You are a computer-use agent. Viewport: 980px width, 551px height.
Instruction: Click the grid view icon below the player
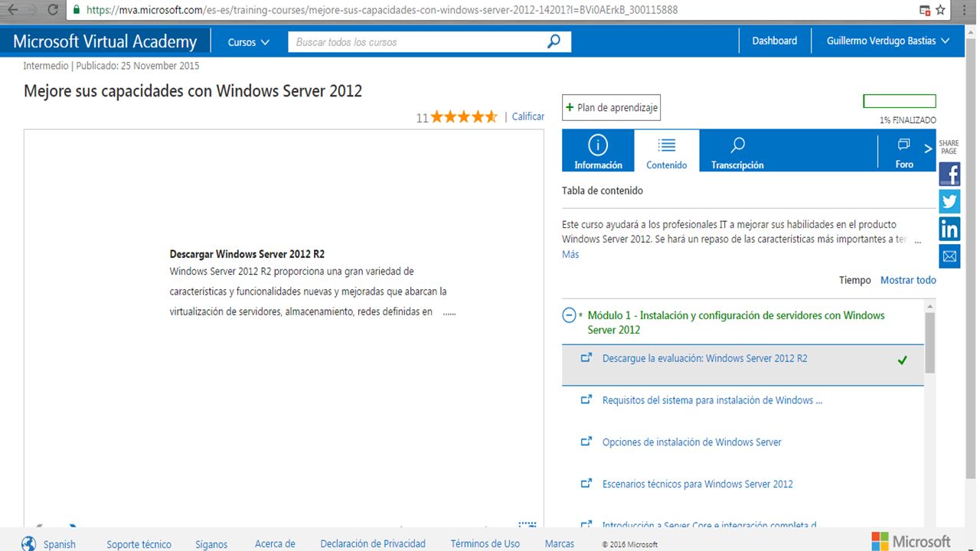pos(528,525)
